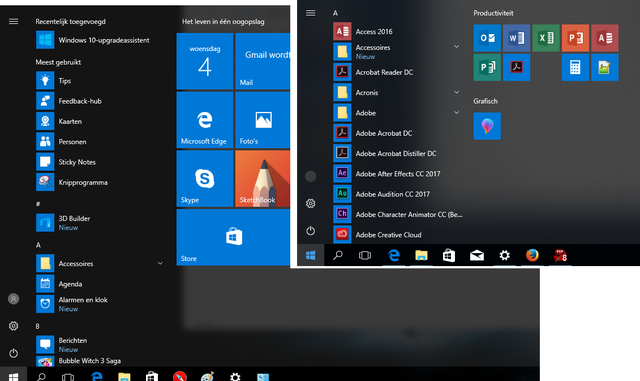Open File Explorer on right taskbar

click(x=421, y=256)
